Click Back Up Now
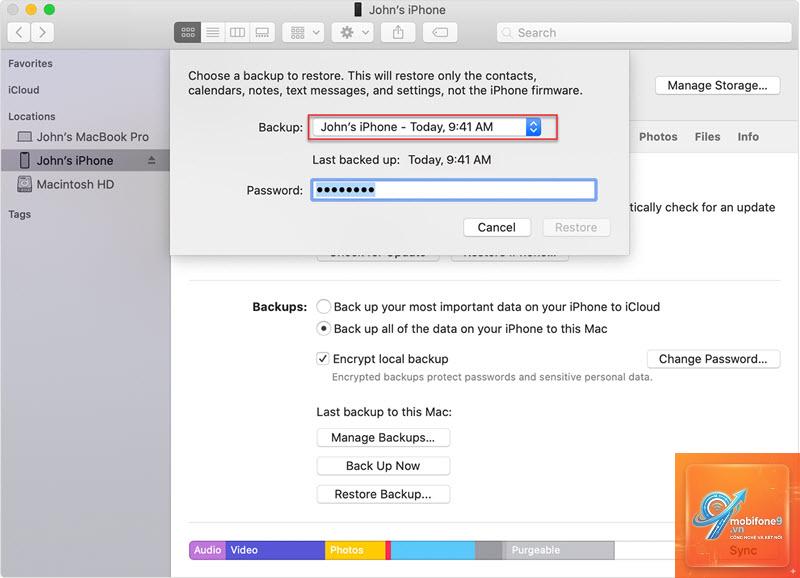Screen dimensions: 800x578 (383, 466)
